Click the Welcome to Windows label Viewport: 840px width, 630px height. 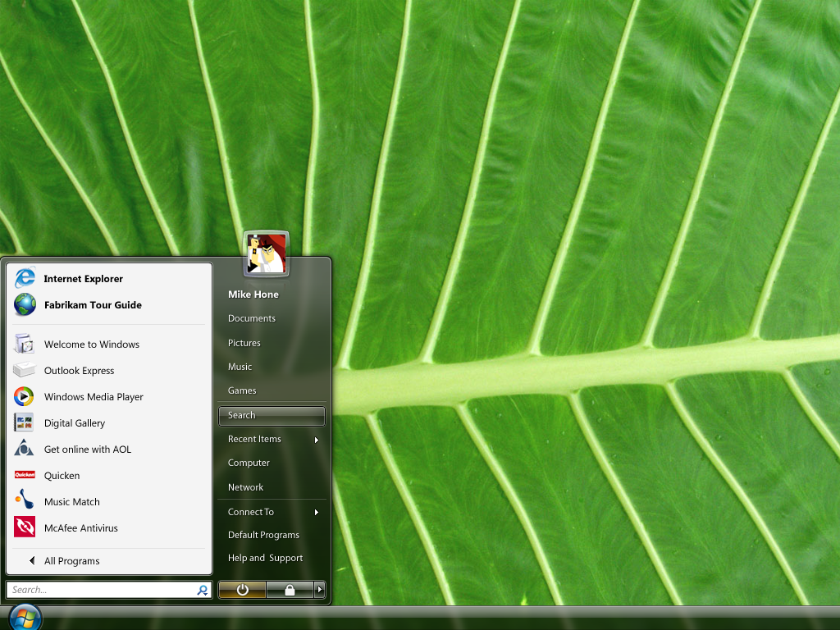click(92, 345)
